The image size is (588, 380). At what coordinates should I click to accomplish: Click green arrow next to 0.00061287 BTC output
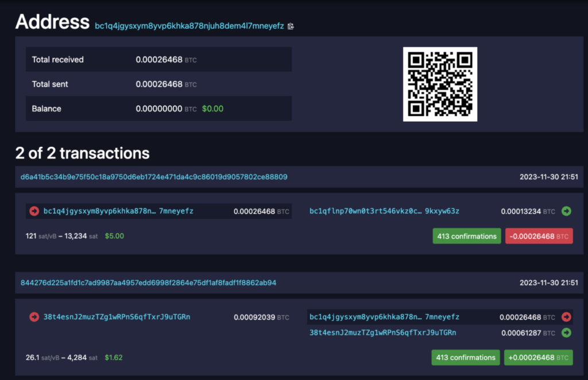point(567,332)
